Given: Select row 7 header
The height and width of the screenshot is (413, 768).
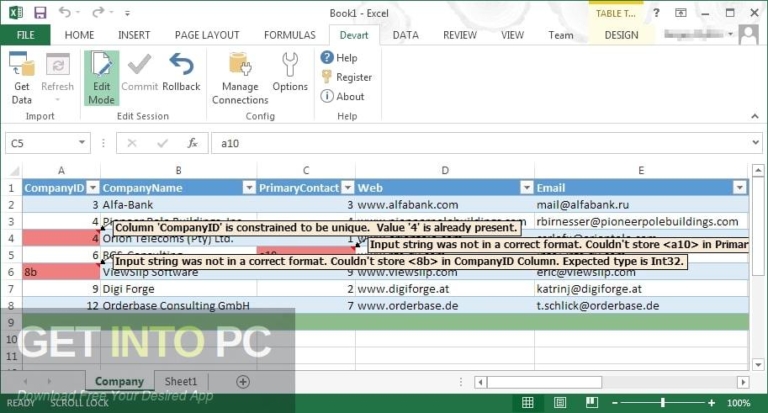Looking at the screenshot, I should 11,289.
